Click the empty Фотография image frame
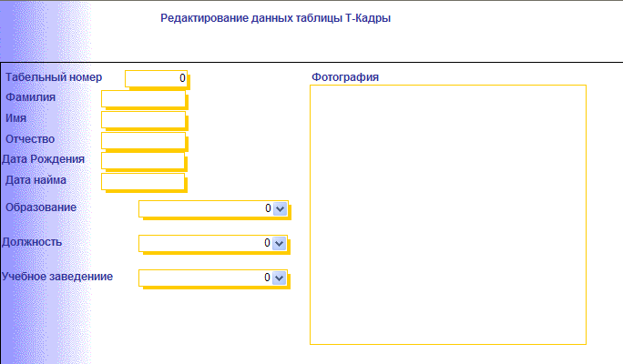Viewport: 623px width, 364px height. click(x=447, y=215)
